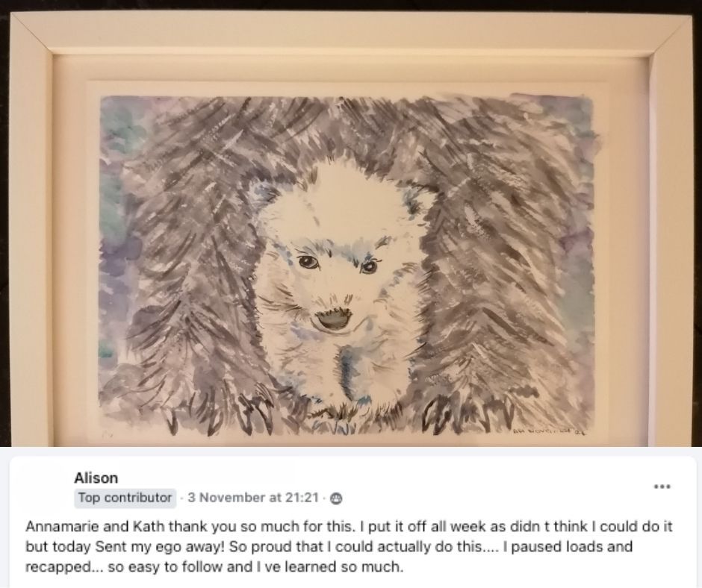Click the group audience icon beside timestamp

point(336,498)
